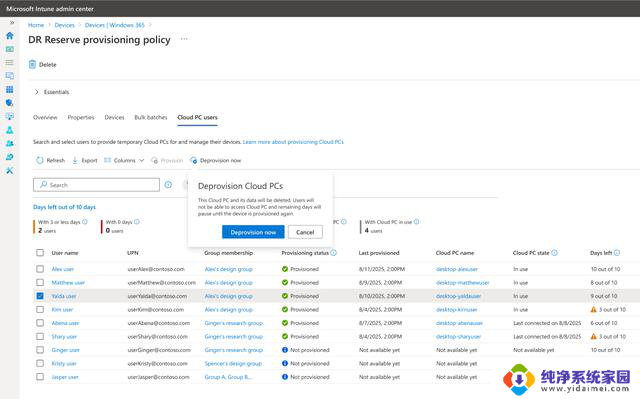Open the Columns dropdown
Viewport: 640px width, 399px height.
point(124,160)
